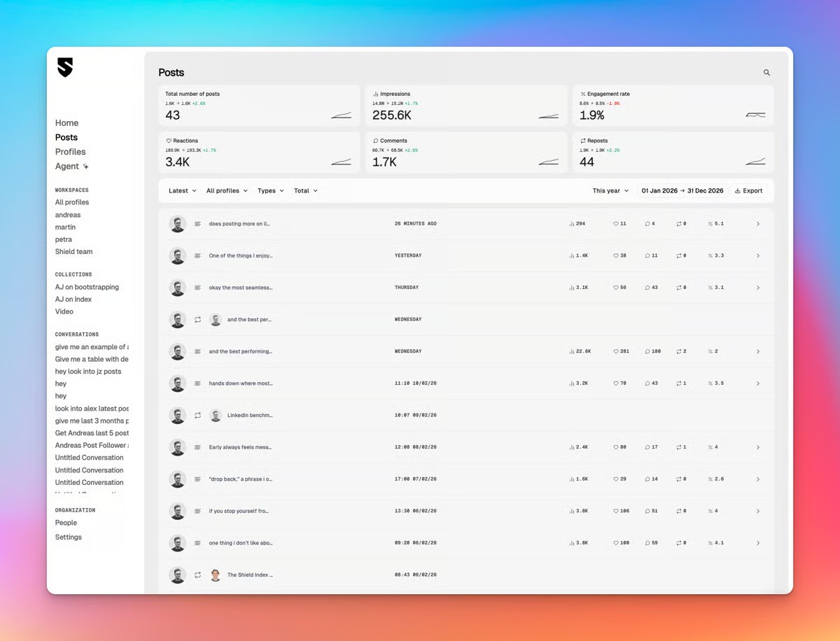Select Posts in the sidebar navigation

coord(66,138)
